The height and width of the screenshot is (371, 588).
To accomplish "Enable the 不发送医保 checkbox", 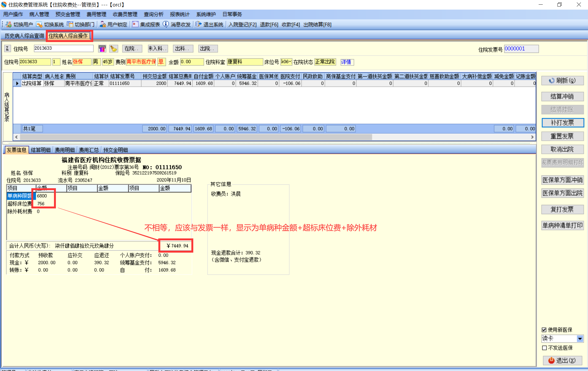I will pos(544,348).
